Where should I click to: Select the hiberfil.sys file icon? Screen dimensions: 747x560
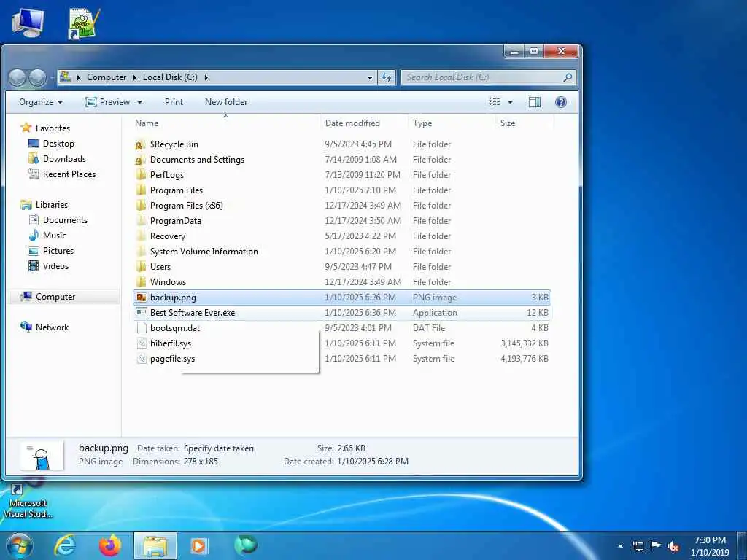(x=141, y=343)
